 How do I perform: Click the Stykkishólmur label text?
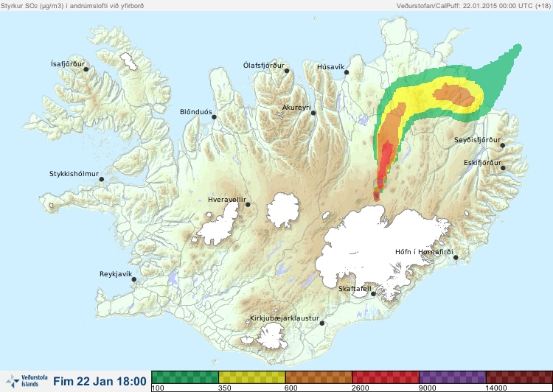pos(74,174)
